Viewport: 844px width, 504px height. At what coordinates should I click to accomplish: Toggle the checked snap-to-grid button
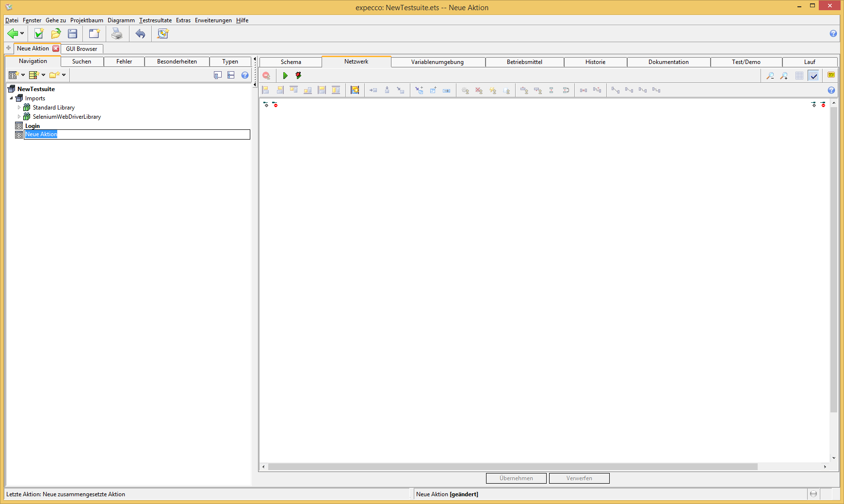813,76
